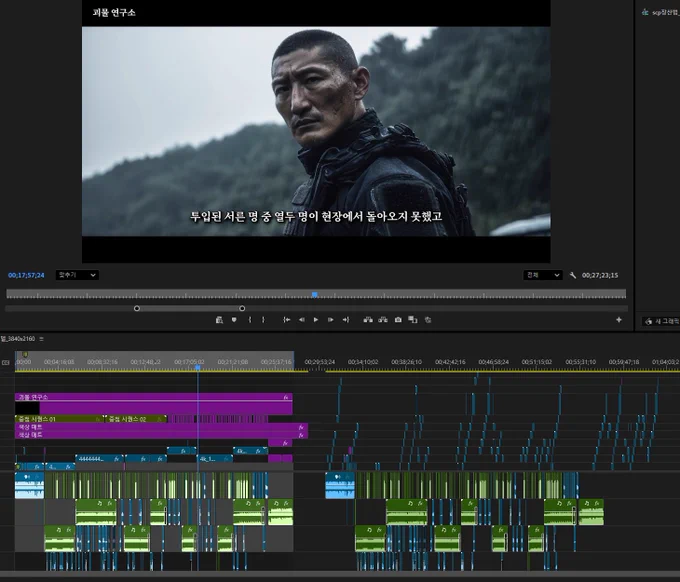Click the duration timecode 00;27;23;15
Screen dimensions: 680x582
(x=600, y=275)
